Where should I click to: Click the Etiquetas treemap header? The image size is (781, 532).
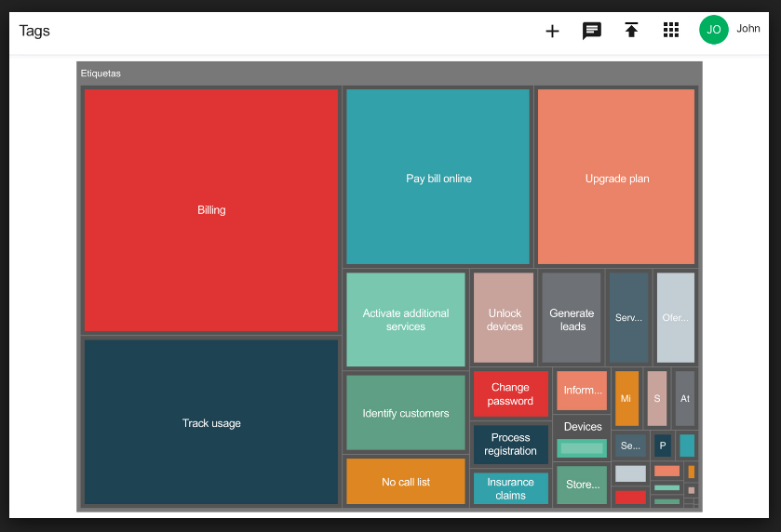click(101, 73)
